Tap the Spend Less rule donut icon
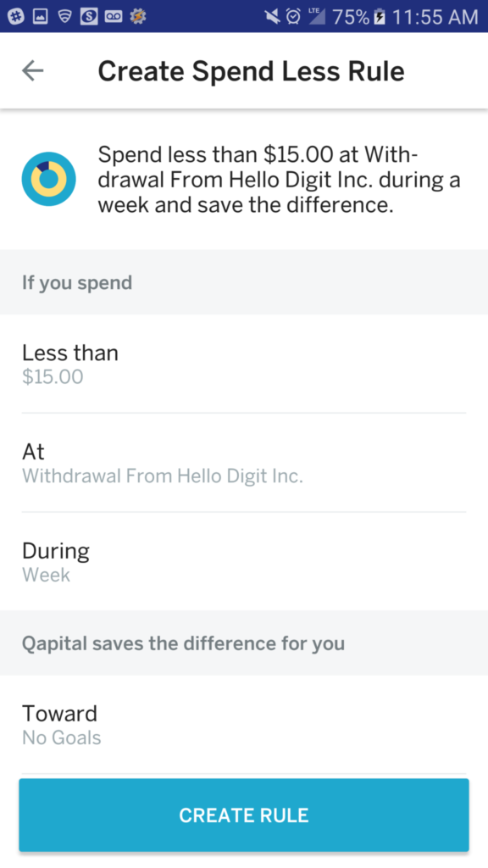Screen dimensions: 488x868 48,180
